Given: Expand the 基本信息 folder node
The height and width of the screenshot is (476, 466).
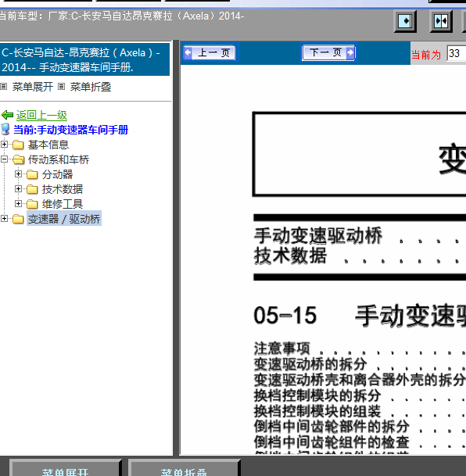Looking at the screenshot, I should (4, 144).
